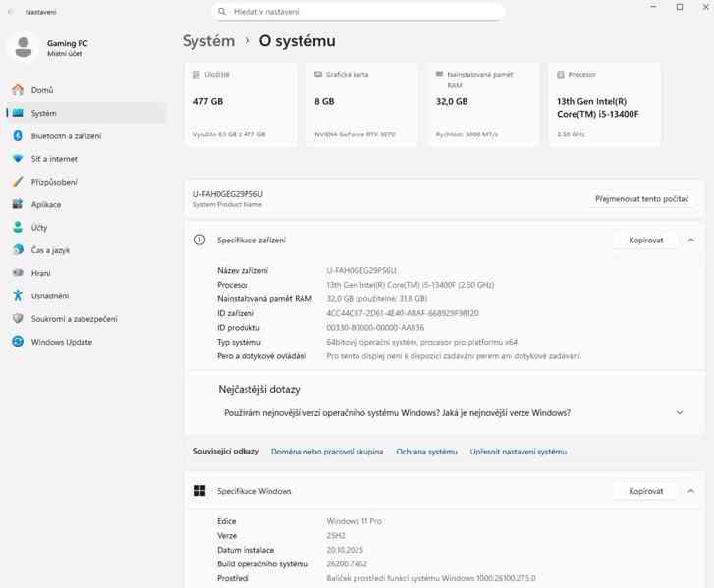Open Účty using the person icon
This screenshot has height=588, width=714.
click(18, 227)
